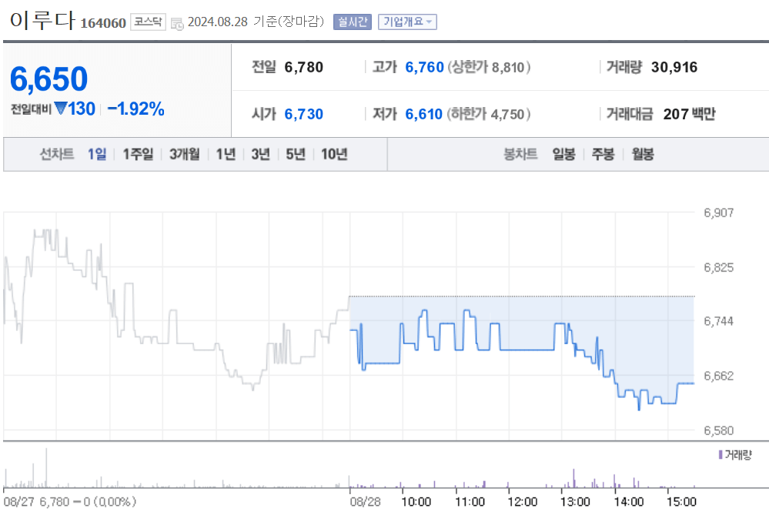This screenshot has height=532, width=769.
Task: Click the stock code 164060
Action: (103, 23)
